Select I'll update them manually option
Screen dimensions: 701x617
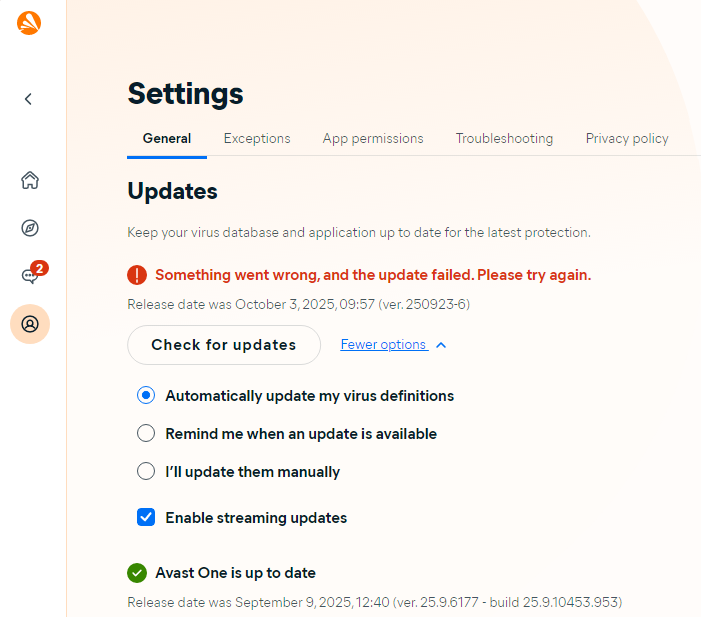coord(146,472)
